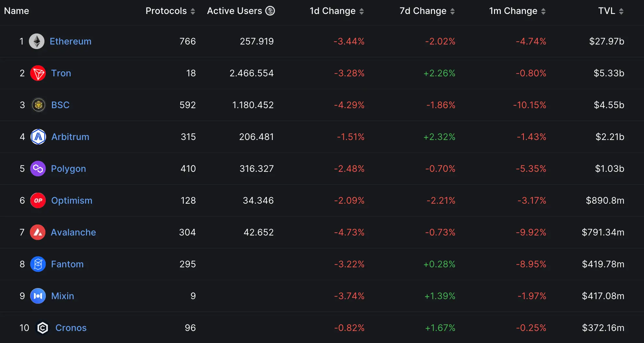Sort table by 1d Change arrows

(x=362, y=11)
